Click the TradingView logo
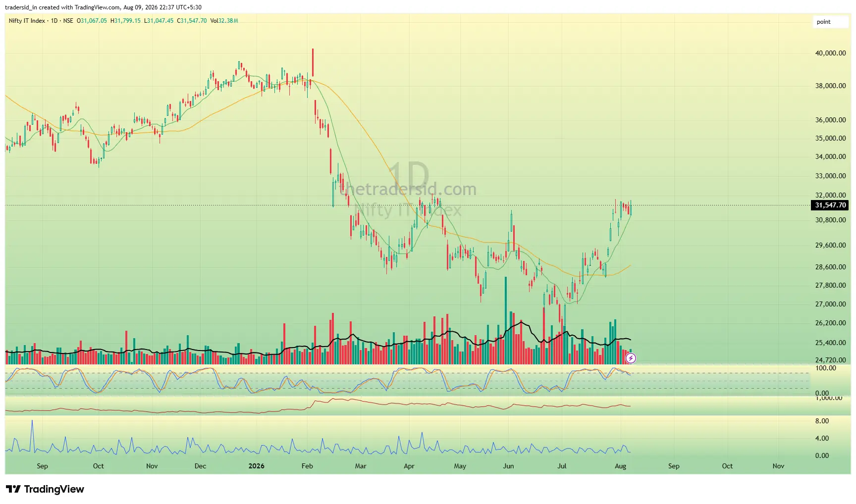Screen dimensions: 856x504 click(45, 489)
